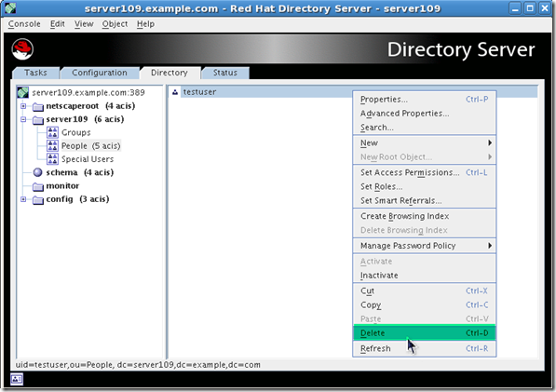
Task: Switch to the Status tab
Action: pos(225,73)
